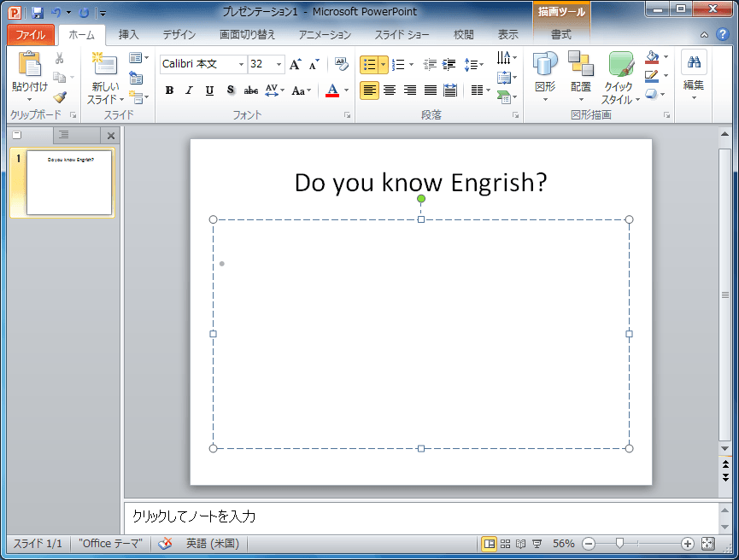Click the ファイル button
The width and height of the screenshot is (739, 560).
pos(31,35)
